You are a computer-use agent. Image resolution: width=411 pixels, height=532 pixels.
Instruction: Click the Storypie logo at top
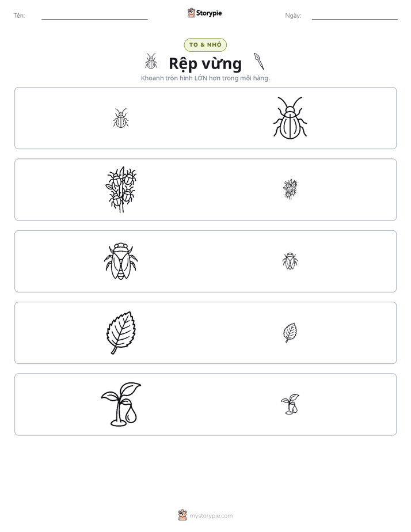pyautogui.click(x=204, y=13)
